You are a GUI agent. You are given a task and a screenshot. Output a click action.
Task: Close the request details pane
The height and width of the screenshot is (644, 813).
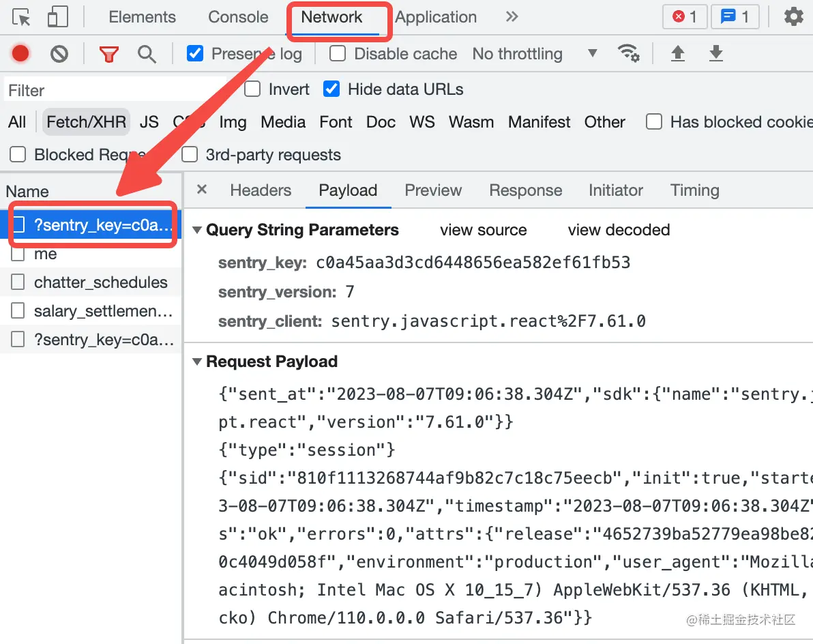click(202, 189)
